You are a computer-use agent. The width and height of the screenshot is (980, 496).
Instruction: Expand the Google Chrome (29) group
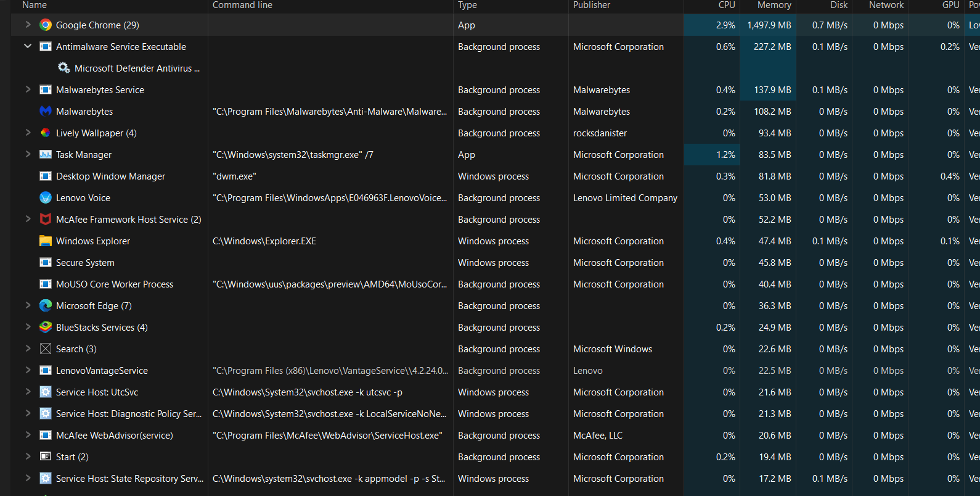point(28,25)
